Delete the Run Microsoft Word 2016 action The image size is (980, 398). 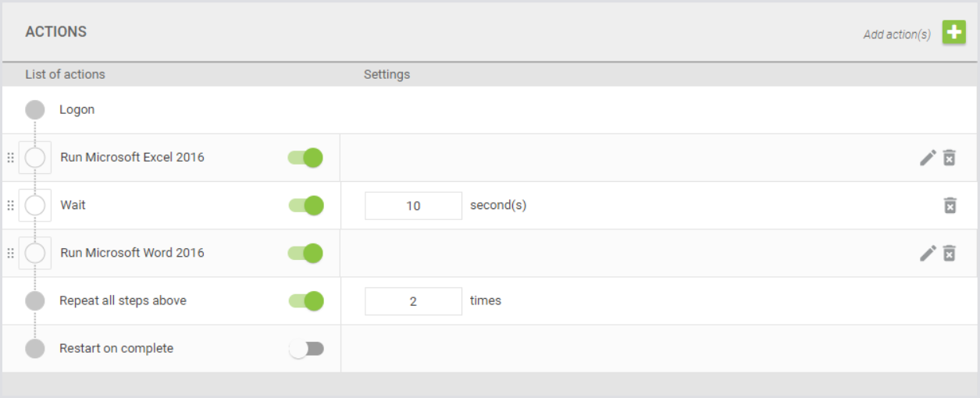click(950, 253)
